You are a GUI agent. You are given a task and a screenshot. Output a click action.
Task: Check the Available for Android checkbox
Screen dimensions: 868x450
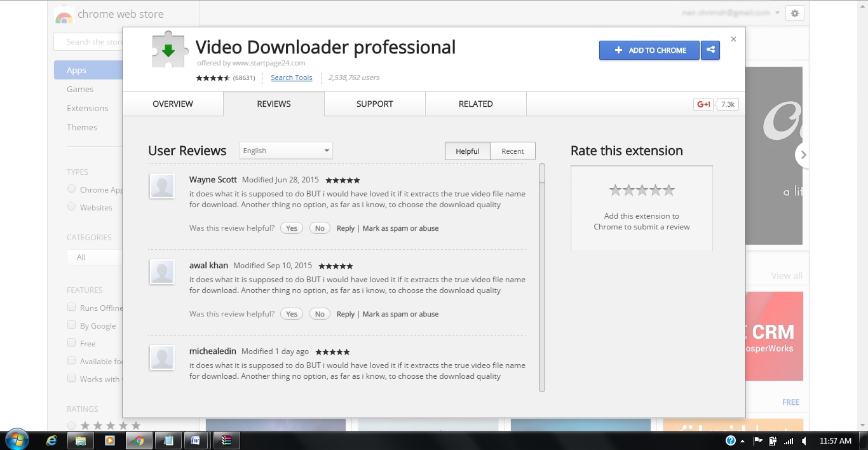(71, 360)
